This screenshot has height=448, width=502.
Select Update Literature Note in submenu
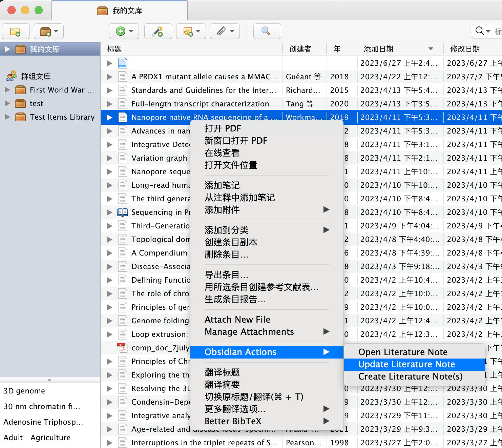tap(406, 364)
